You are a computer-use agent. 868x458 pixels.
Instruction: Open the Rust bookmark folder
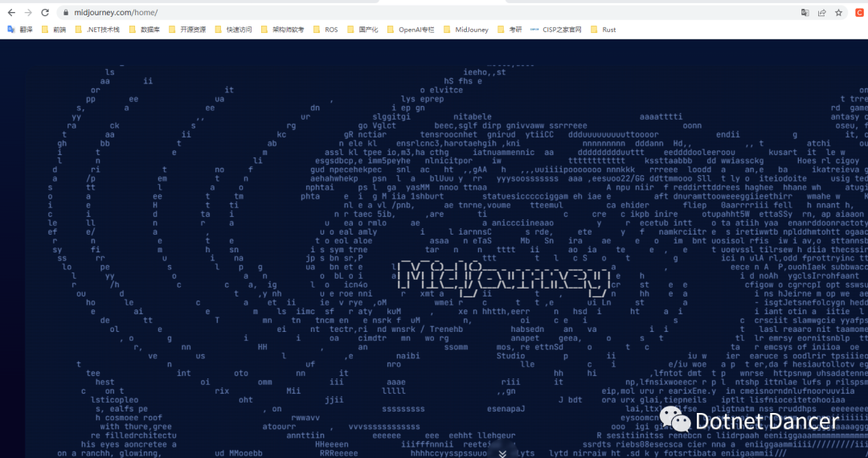click(x=604, y=29)
